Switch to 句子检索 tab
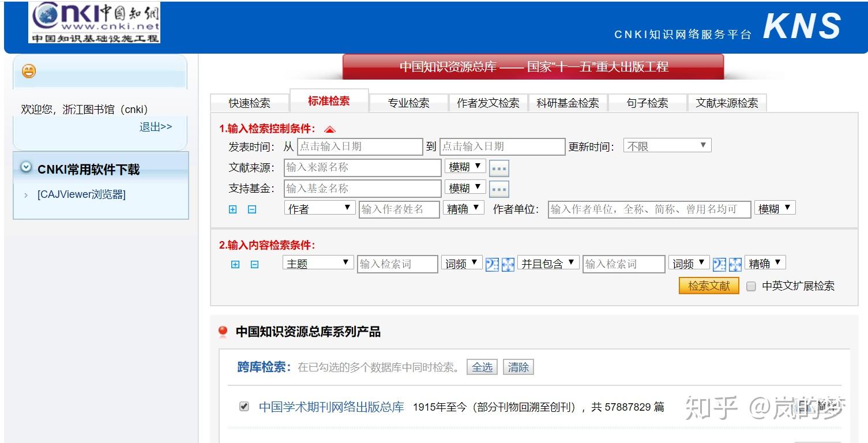This screenshot has width=868, height=443. pos(647,103)
